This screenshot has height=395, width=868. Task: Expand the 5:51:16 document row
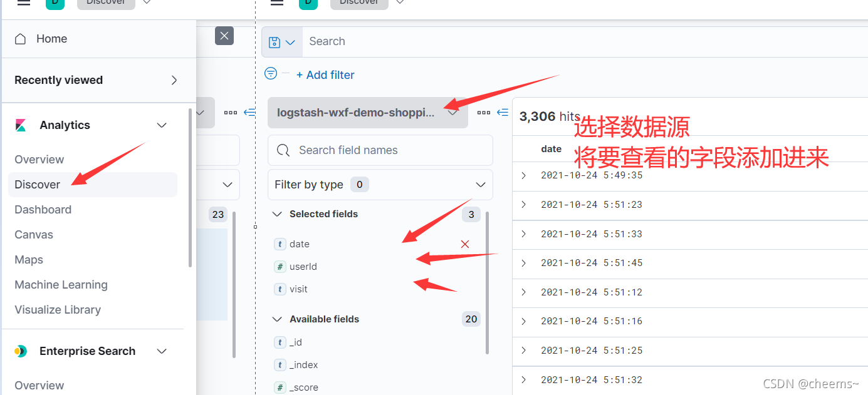[x=524, y=321]
